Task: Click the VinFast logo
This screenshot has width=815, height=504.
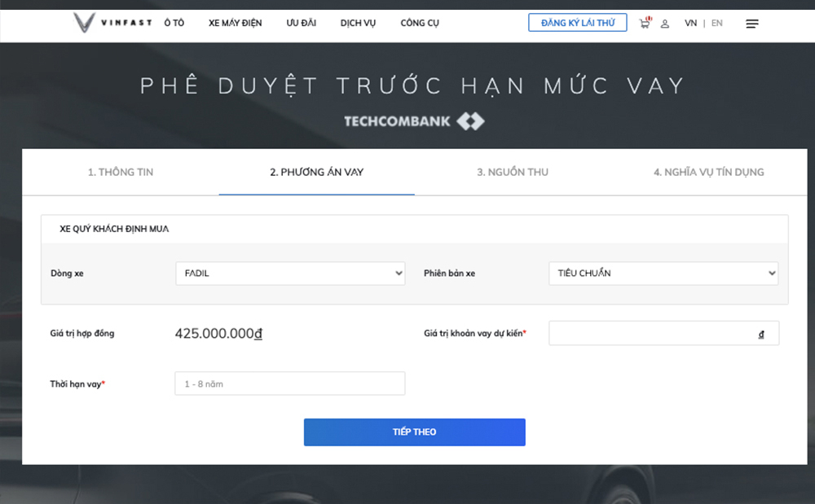Action: click(x=112, y=23)
